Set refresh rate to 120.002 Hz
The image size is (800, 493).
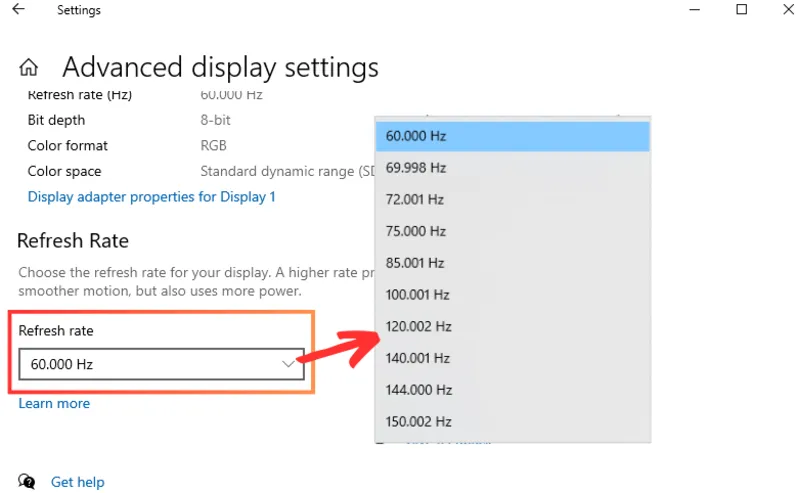coord(512,326)
